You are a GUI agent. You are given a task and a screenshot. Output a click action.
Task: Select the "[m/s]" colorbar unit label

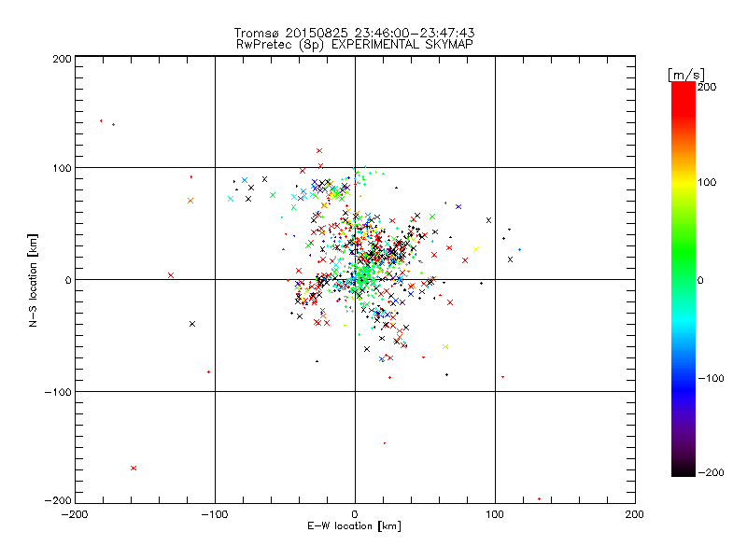coord(686,75)
